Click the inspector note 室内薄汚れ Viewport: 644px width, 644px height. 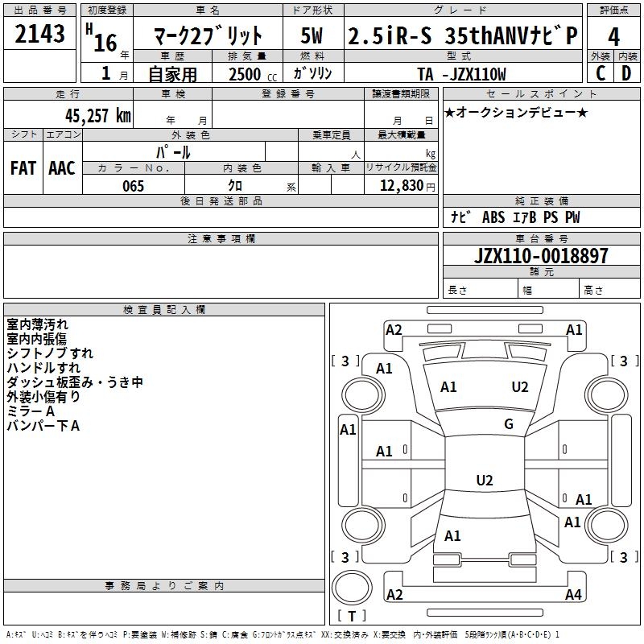coord(37,324)
